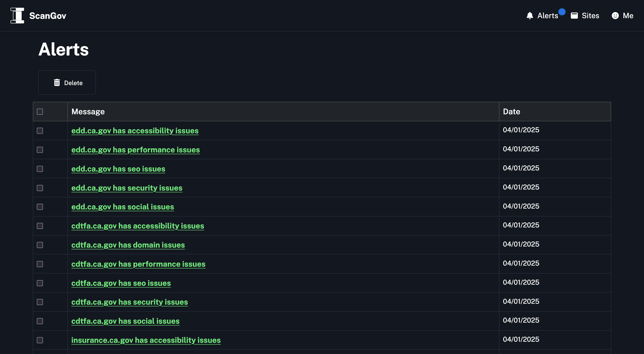Image resolution: width=644 pixels, height=354 pixels.
Task: Click the smiley face Me icon
Action: point(615,16)
